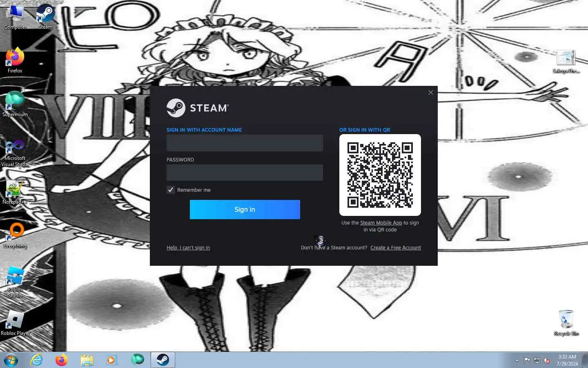Launch Firefox from the taskbar

tap(62, 360)
